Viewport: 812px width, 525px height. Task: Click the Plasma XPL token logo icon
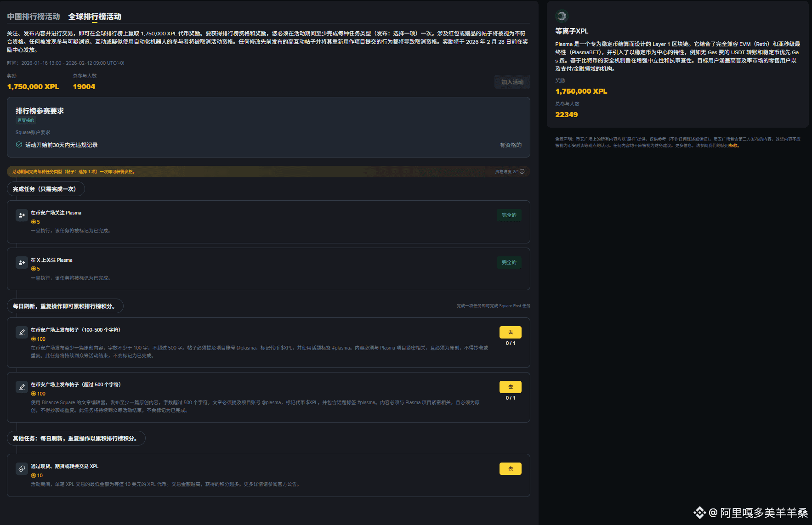(562, 17)
